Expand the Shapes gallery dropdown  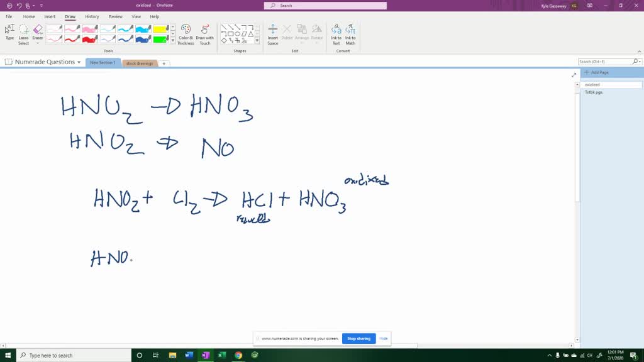[257, 40]
